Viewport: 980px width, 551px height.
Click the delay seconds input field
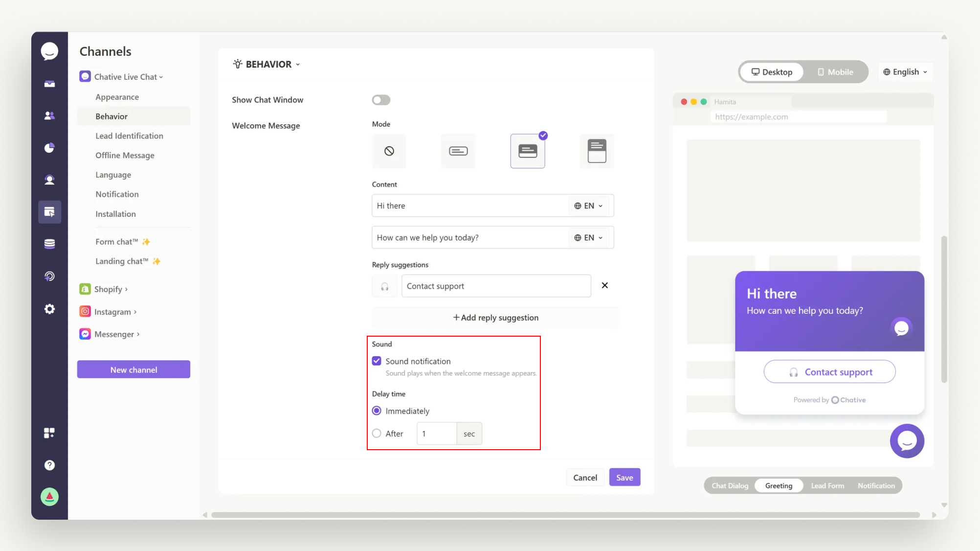[437, 434]
